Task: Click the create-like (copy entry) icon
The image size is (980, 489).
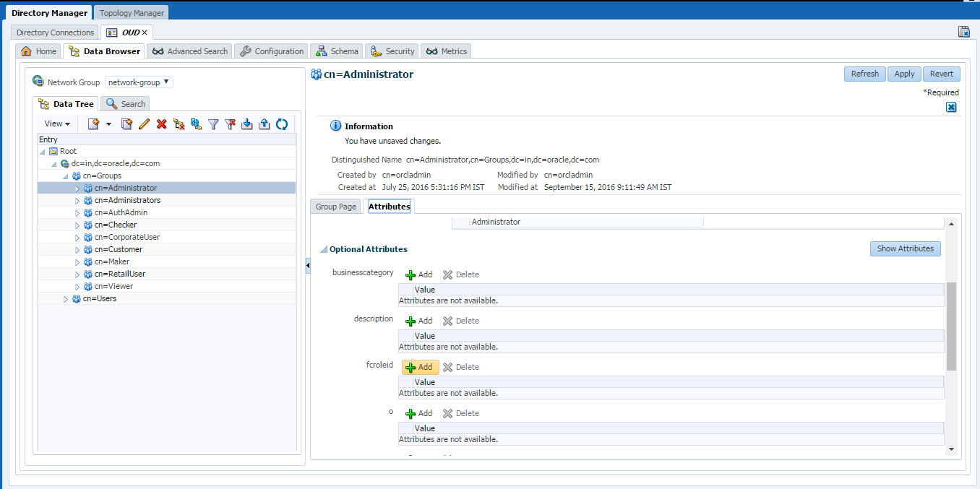Action: (126, 124)
